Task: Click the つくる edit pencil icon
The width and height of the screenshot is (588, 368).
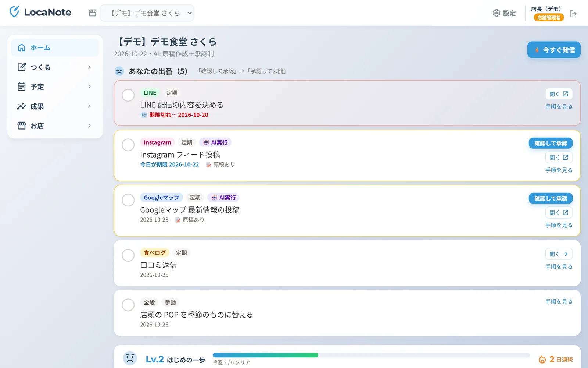Action: tap(22, 67)
